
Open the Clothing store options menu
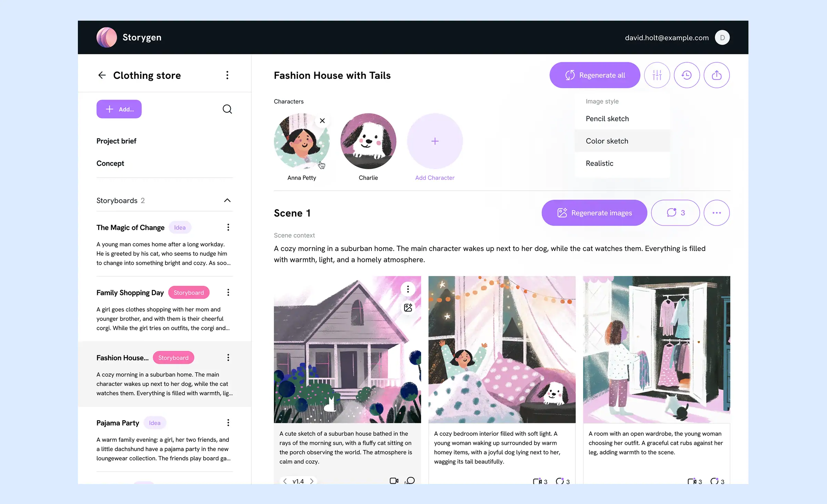[227, 75]
